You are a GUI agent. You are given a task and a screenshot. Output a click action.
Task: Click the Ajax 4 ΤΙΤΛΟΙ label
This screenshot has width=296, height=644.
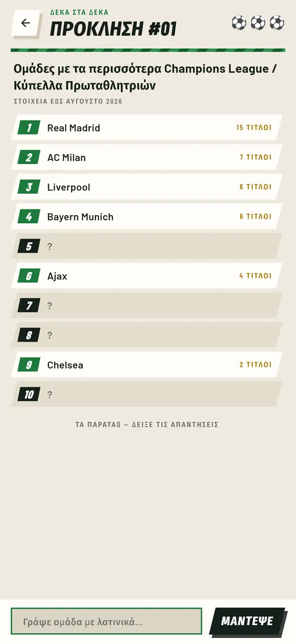[x=255, y=276]
